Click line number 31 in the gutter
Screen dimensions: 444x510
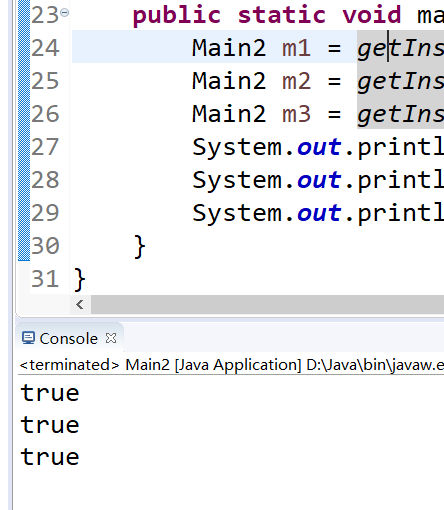(x=45, y=279)
